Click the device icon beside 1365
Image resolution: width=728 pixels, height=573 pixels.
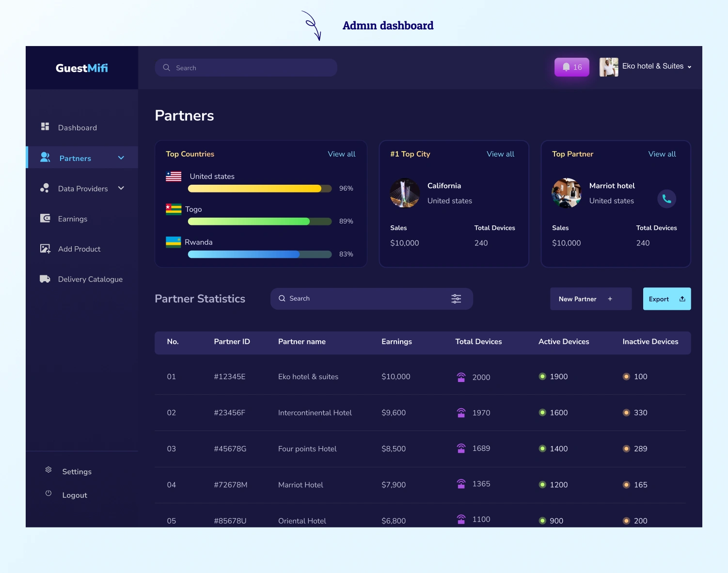point(461,484)
